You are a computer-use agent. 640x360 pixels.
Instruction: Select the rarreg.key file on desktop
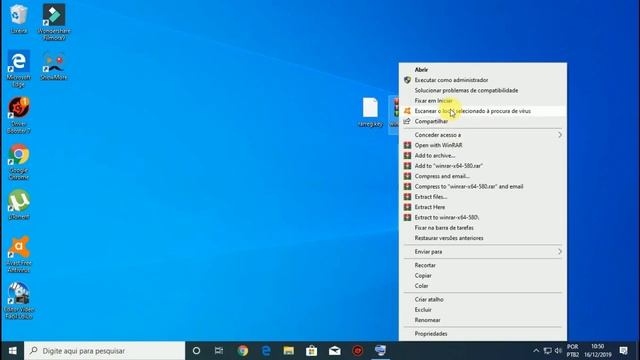(x=370, y=112)
